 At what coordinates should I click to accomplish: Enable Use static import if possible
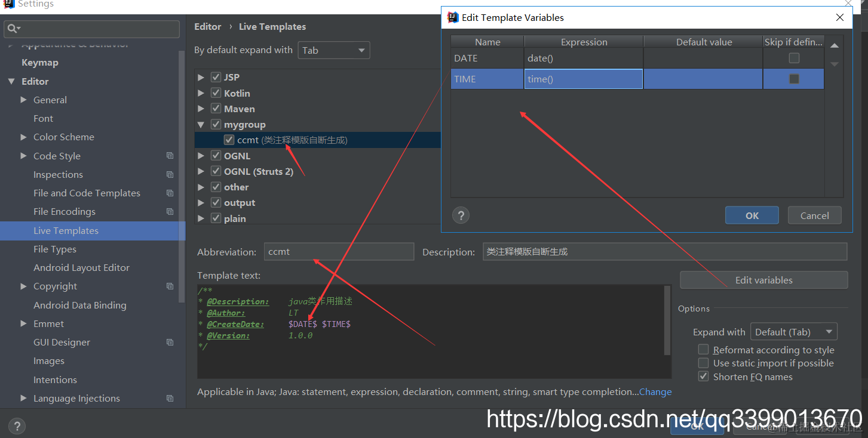(x=704, y=363)
